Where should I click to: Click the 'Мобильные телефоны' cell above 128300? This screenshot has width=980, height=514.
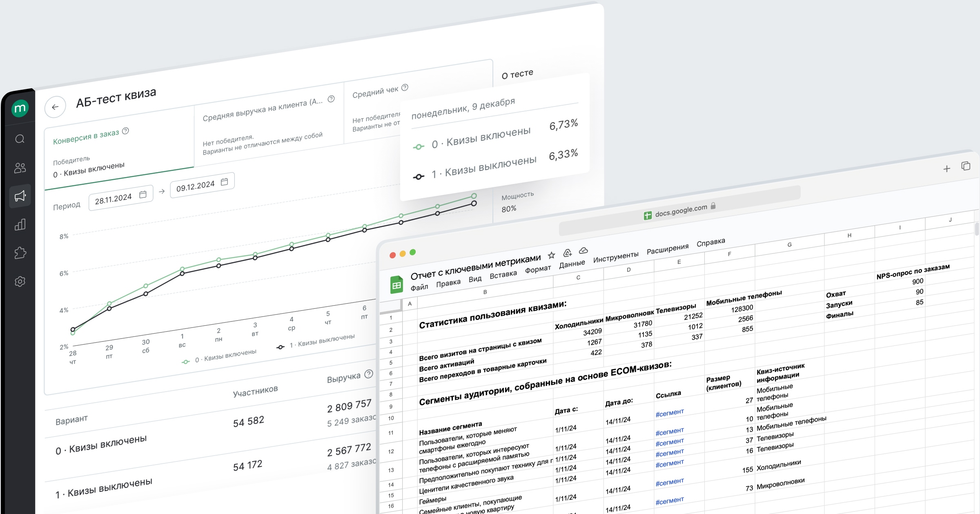(x=744, y=298)
